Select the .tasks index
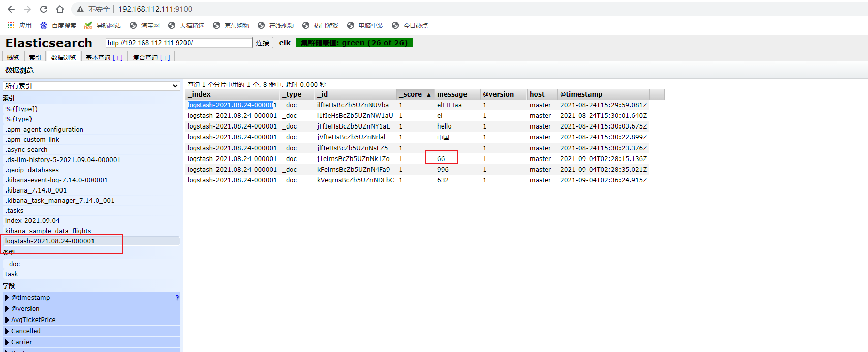 [91, 211]
